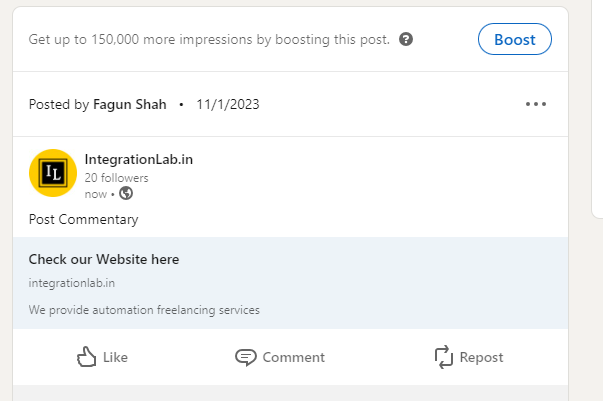Click the Repost arrows icon
Viewport: 603px width, 401px height.
tap(444, 357)
